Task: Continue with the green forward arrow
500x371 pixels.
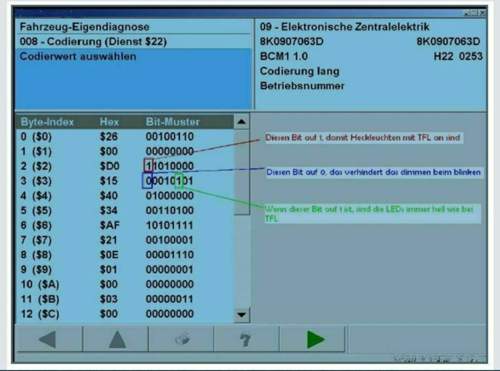Action: click(312, 339)
